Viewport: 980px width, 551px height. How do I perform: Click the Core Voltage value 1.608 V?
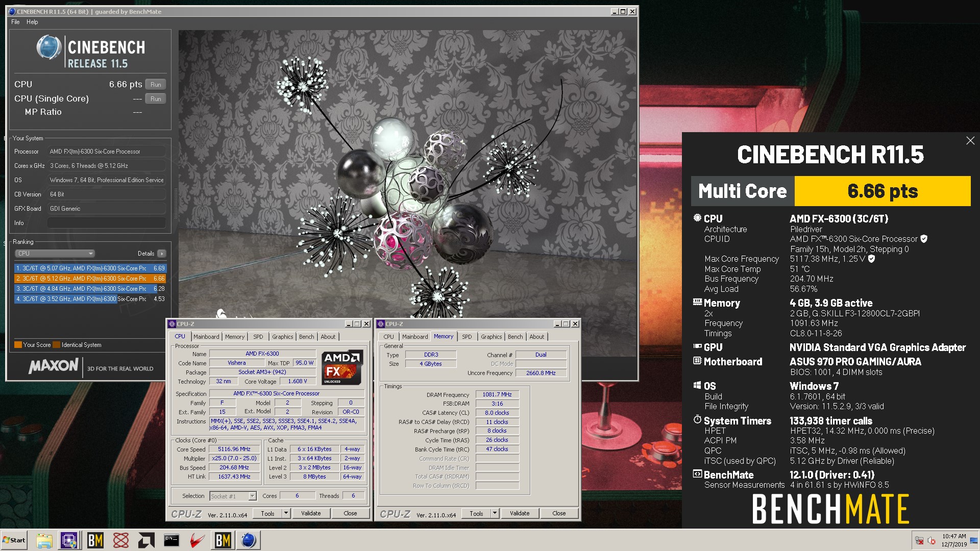point(298,381)
